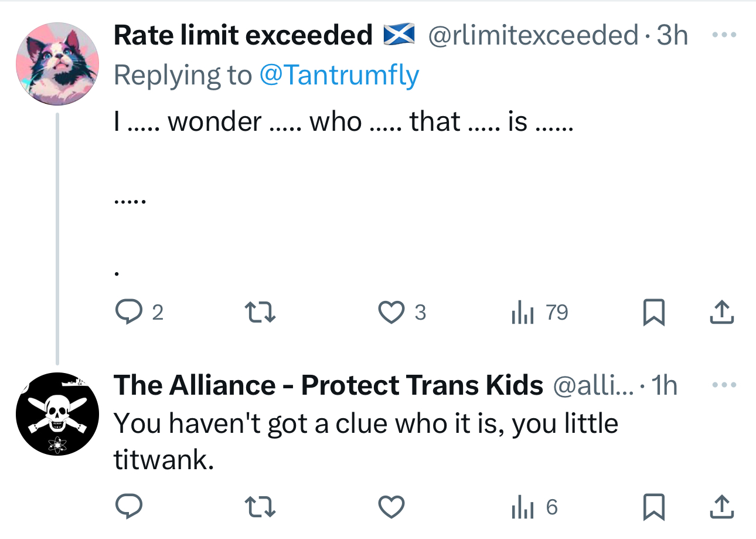Open the Rate limit exceeded display name

click(243, 35)
